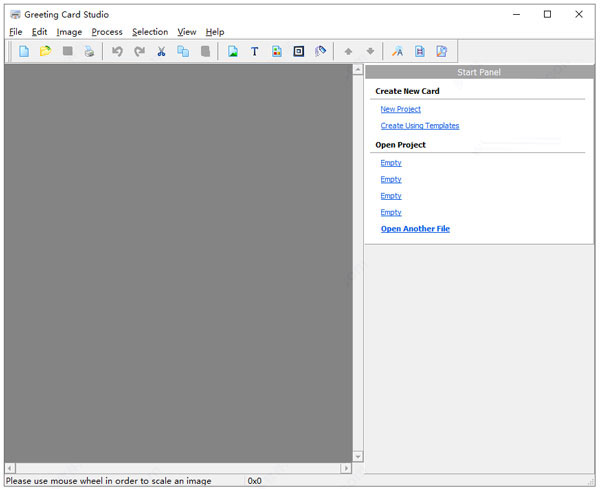Viewport: 600px width, 489px height.
Task: Click the Copy toolbar icon
Action: 183,51
